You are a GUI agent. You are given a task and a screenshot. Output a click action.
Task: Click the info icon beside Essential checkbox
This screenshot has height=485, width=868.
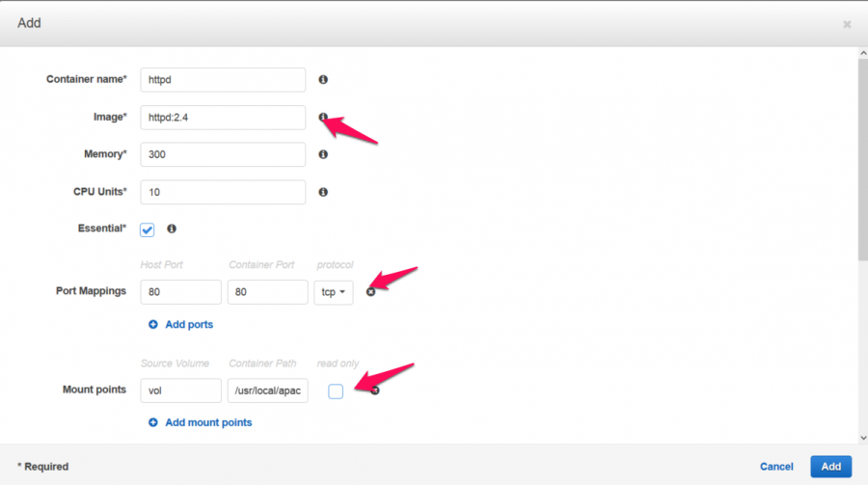tap(172, 229)
